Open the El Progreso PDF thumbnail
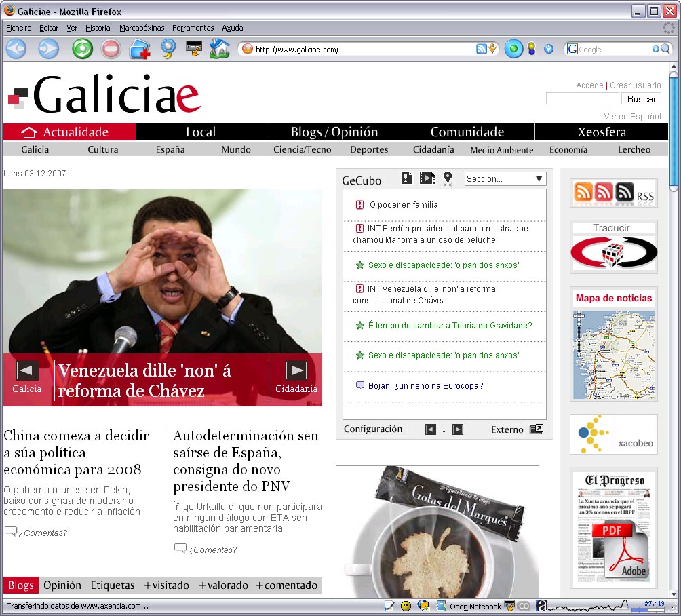This screenshot has height=616, width=681. [614, 527]
